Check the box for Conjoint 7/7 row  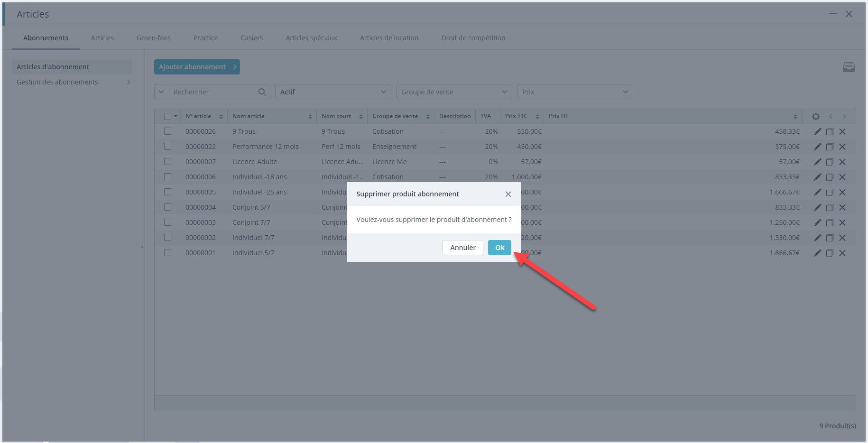[x=167, y=222]
